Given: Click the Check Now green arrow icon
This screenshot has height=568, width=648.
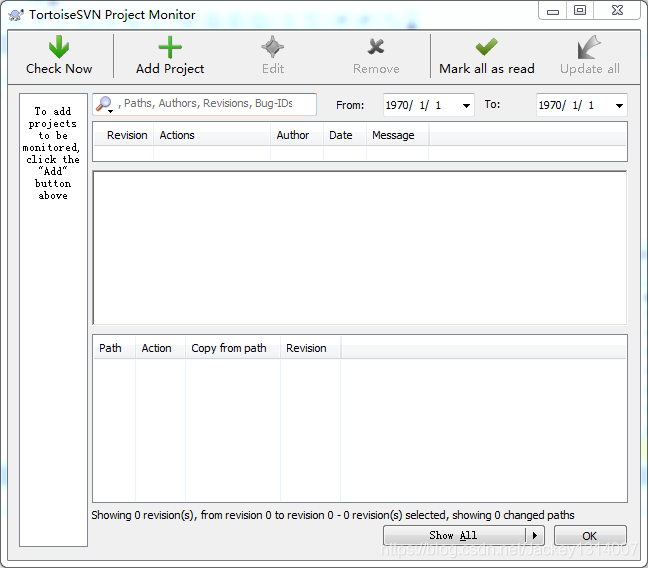Looking at the screenshot, I should point(59,47).
